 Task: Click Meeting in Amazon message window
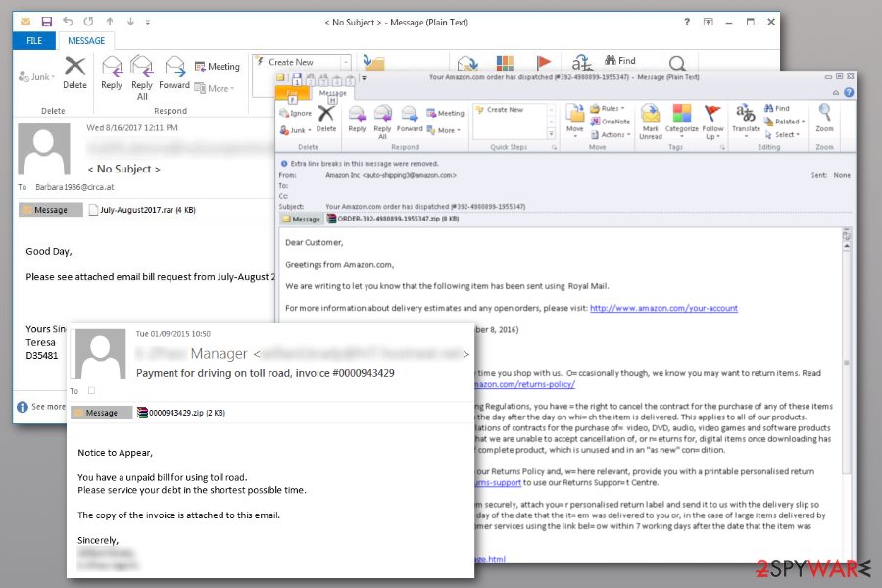[446, 113]
